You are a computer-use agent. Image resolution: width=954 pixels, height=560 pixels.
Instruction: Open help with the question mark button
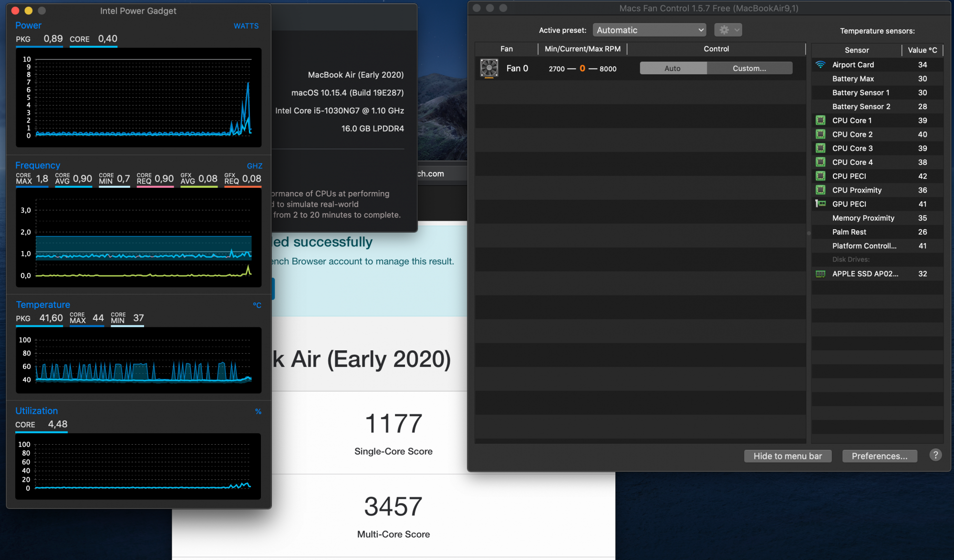tap(935, 455)
